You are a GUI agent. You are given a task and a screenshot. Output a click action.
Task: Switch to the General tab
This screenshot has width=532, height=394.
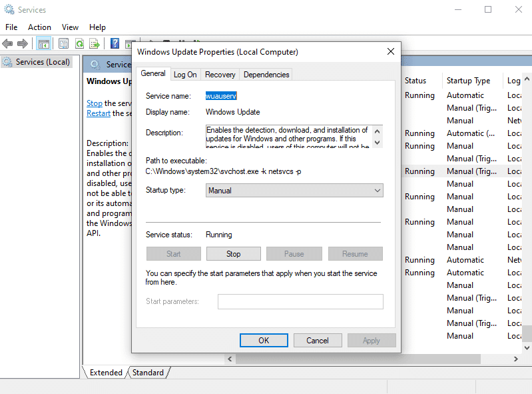pyautogui.click(x=153, y=74)
